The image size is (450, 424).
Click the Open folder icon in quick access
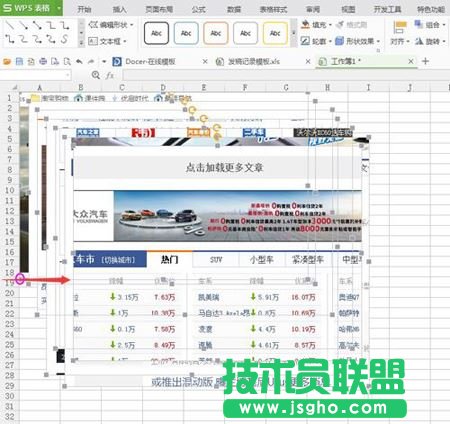[7, 61]
